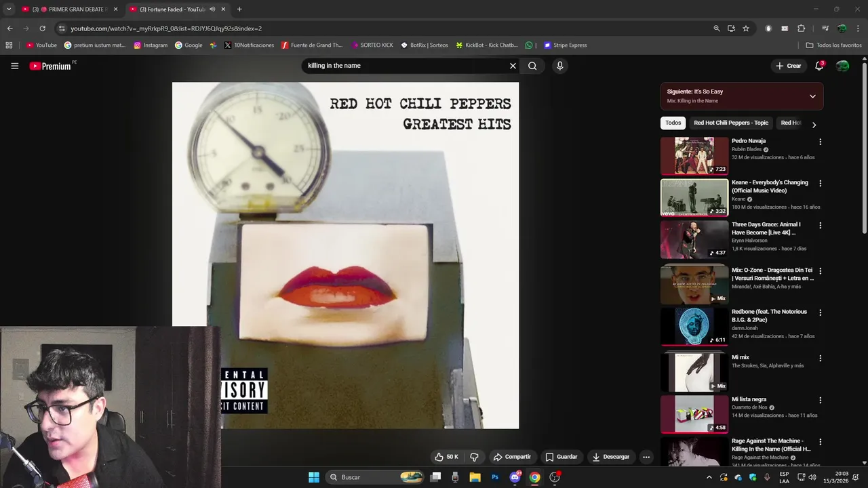Bookmark this page with the star icon

click(746, 28)
